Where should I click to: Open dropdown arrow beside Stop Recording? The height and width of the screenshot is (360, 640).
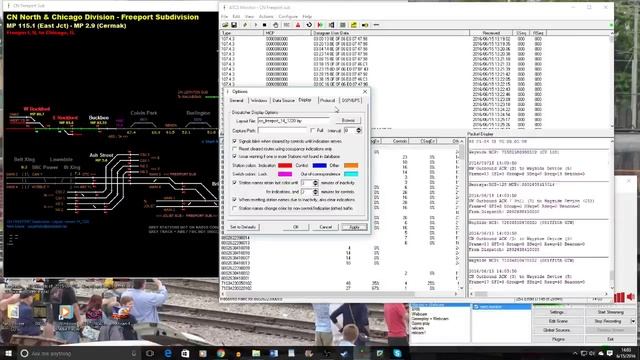pos(633,321)
